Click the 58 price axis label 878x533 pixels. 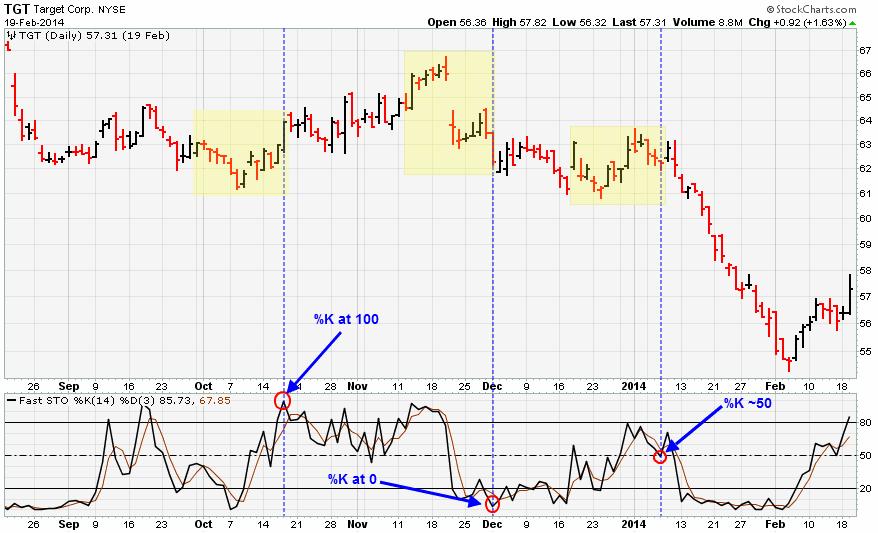[865, 270]
